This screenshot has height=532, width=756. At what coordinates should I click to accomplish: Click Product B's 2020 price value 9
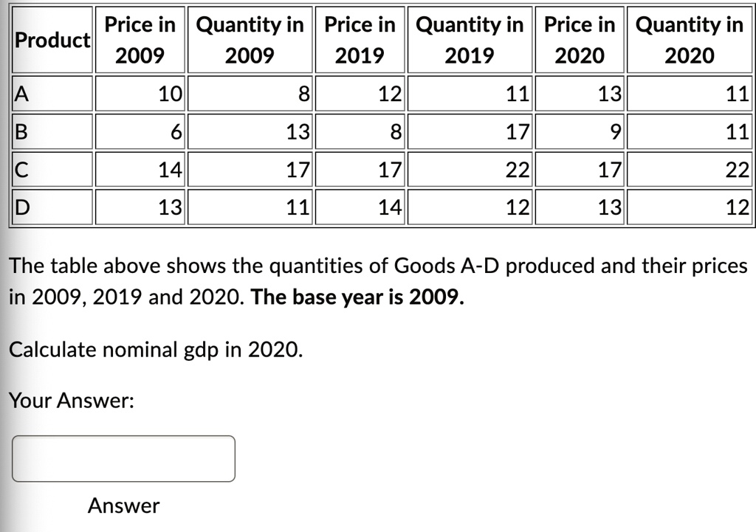[616, 131]
